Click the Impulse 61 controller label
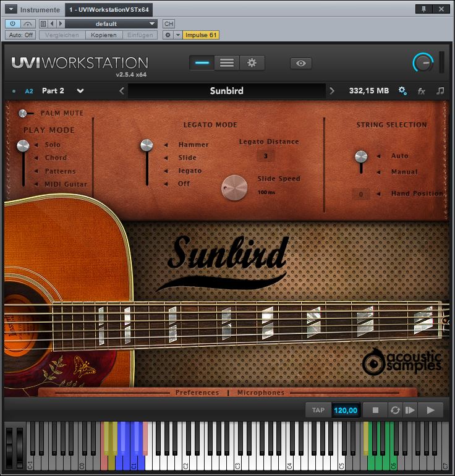 201,35
